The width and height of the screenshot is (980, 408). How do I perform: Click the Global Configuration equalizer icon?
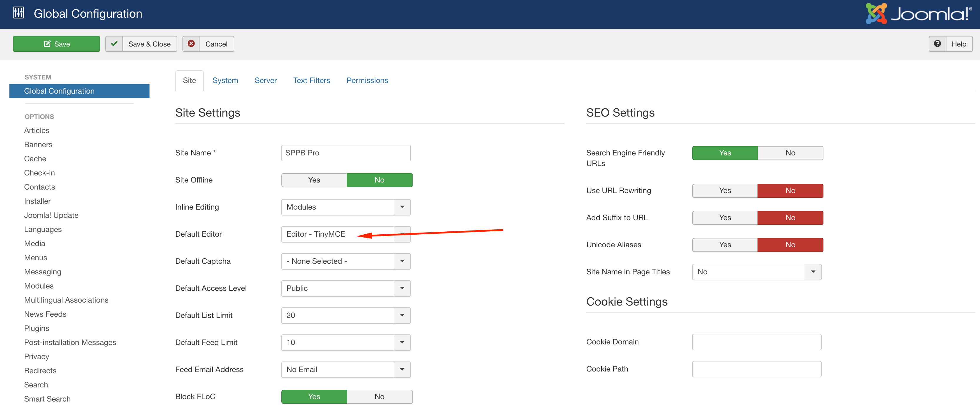pos(18,13)
